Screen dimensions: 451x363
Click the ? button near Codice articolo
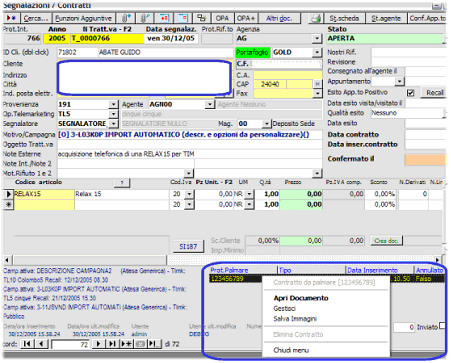122,183
